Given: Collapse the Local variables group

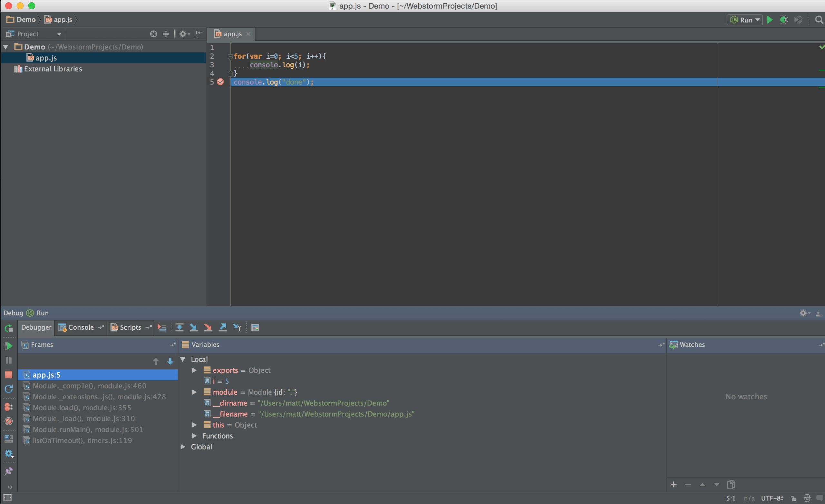Looking at the screenshot, I should (183, 359).
